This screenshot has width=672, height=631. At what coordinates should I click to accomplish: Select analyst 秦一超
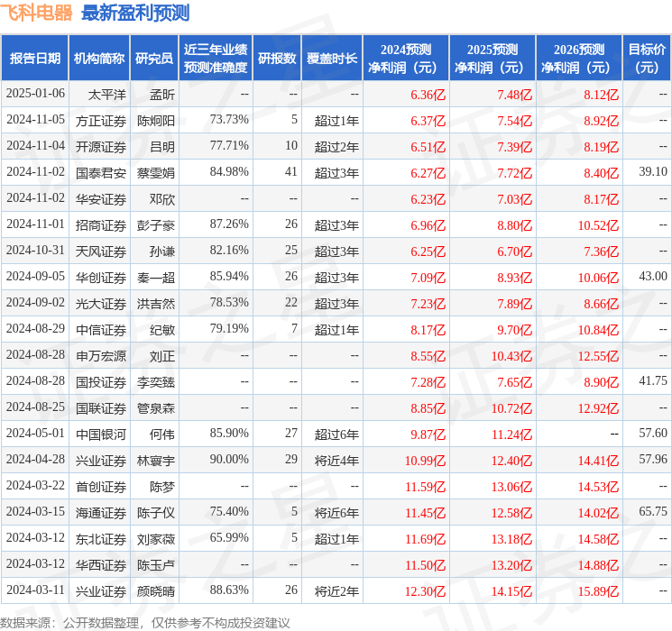pos(156,278)
